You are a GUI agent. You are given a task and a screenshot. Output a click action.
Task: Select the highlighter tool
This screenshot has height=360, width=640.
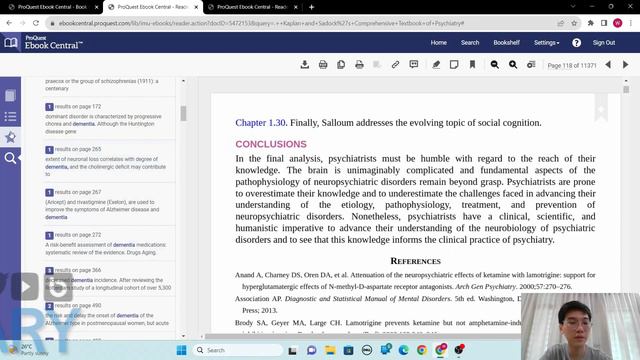pyautogui.click(x=436, y=64)
